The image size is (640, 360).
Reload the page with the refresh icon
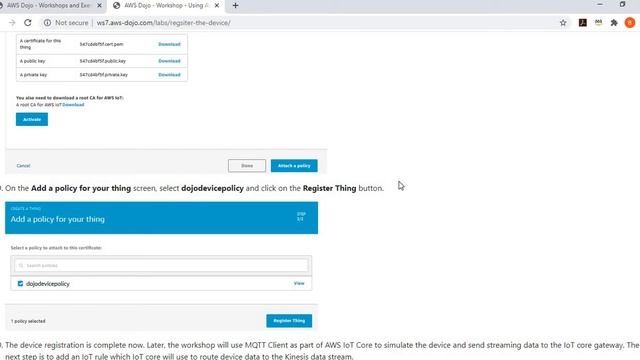click(x=27, y=23)
